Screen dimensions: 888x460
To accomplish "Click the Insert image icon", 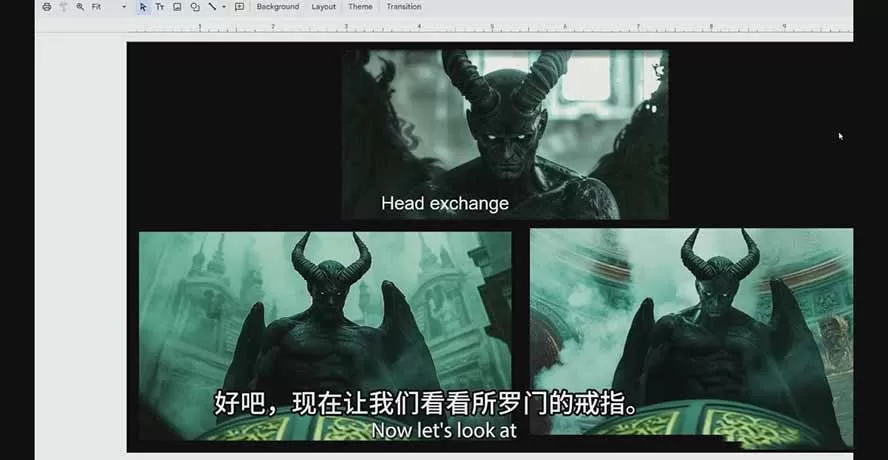I will click(x=177, y=7).
